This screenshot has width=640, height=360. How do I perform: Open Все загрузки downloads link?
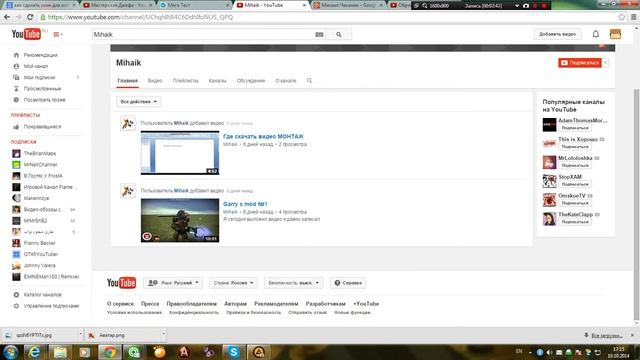tap(607, 336)
